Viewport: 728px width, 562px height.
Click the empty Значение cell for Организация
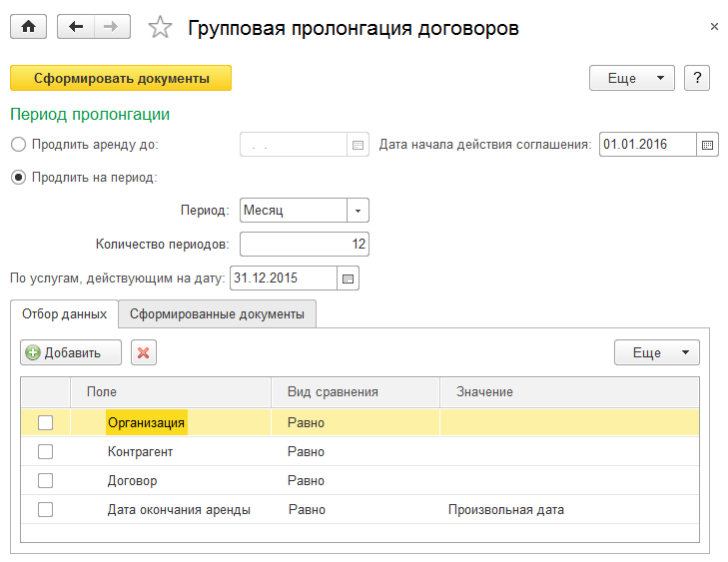pyautogui.click(x=569, y=423)
